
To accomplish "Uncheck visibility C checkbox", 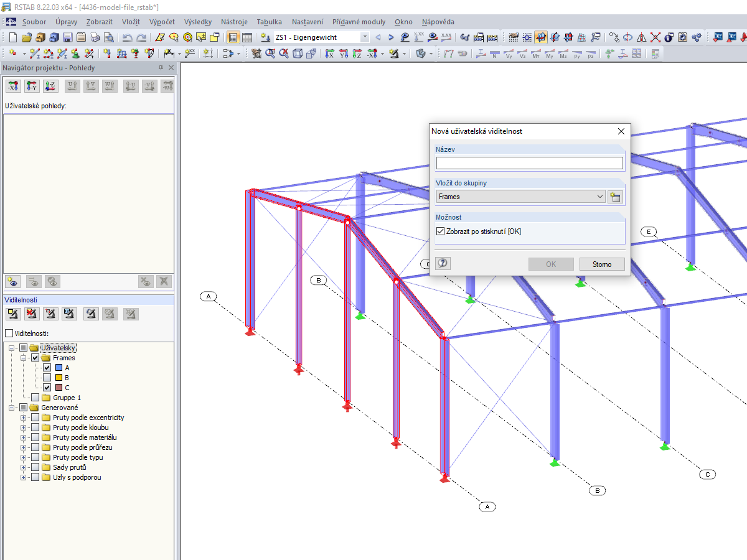I will [x=47, y=388].
